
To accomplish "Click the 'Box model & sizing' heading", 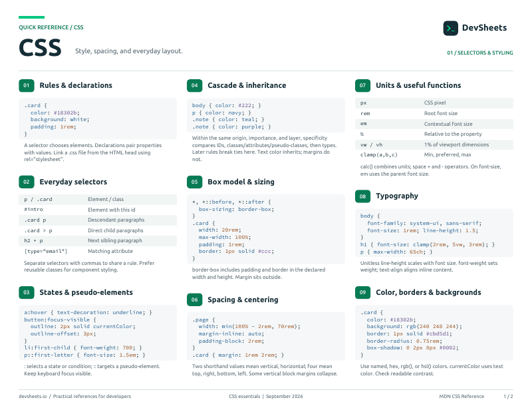I will [x=241, y=182].
